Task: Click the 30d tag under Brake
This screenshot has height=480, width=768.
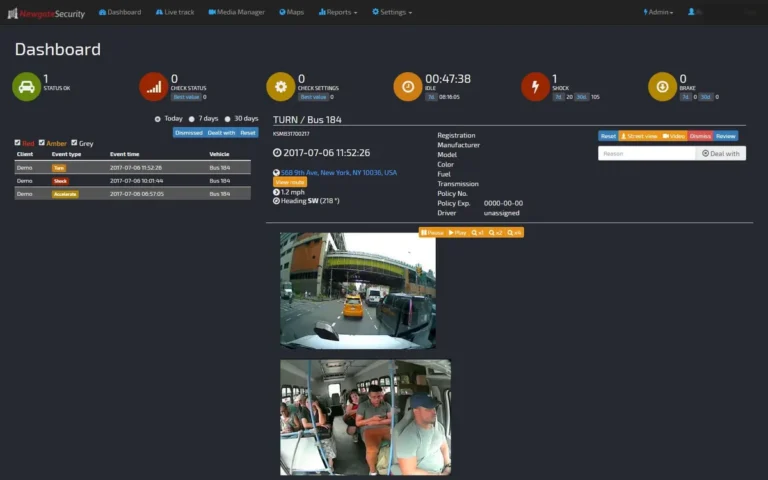Action: point(705,97)
